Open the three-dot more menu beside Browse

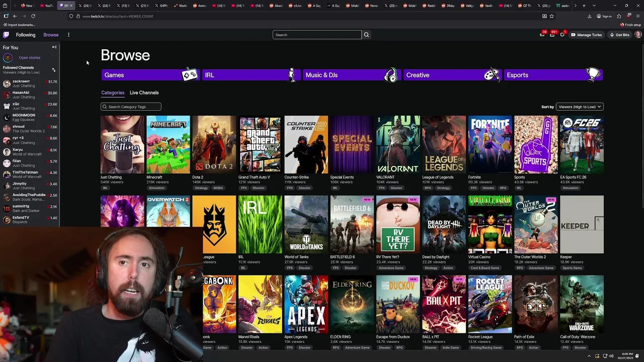pyautogui.click(x=68, y=35)
